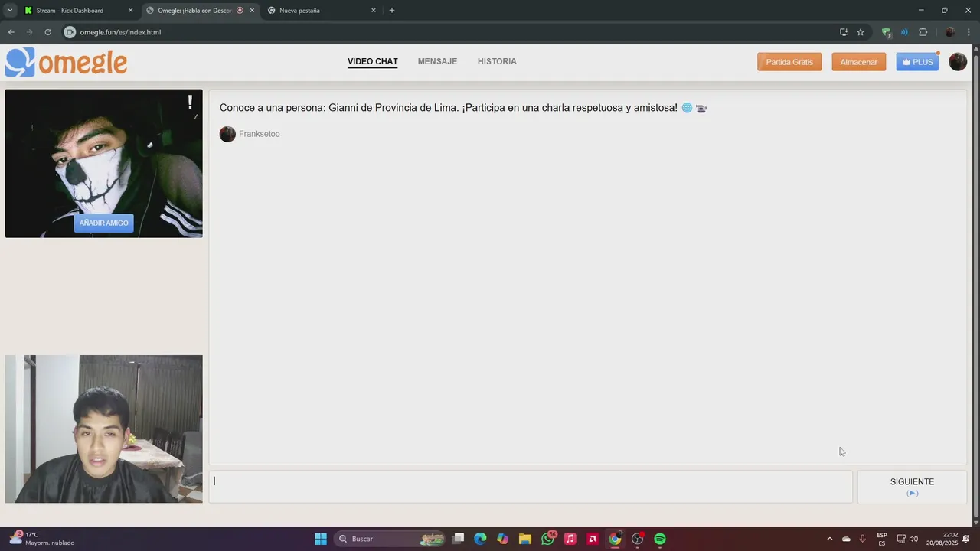Image resolution: width=980 pixels, height=551 pixels.
Task: Open the clock and calendar flyout
Action: tap(942, 539)
